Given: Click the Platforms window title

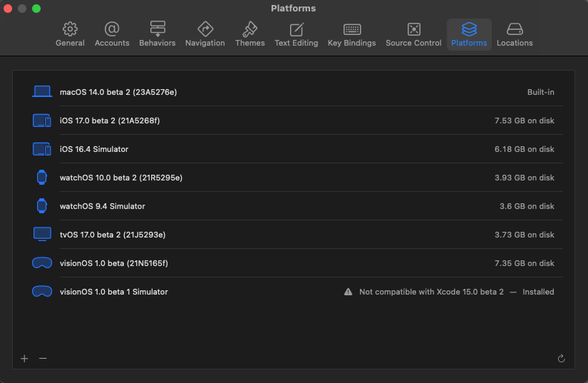Looking at the screenshot, I should point(293,9).
